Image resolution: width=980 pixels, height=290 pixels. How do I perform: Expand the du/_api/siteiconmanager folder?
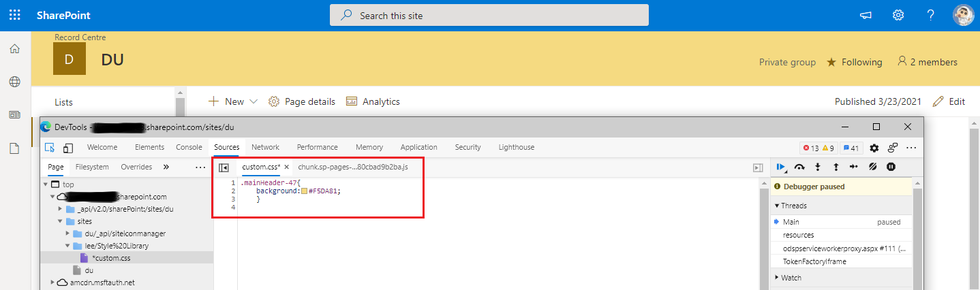click(x=68, y=233)
